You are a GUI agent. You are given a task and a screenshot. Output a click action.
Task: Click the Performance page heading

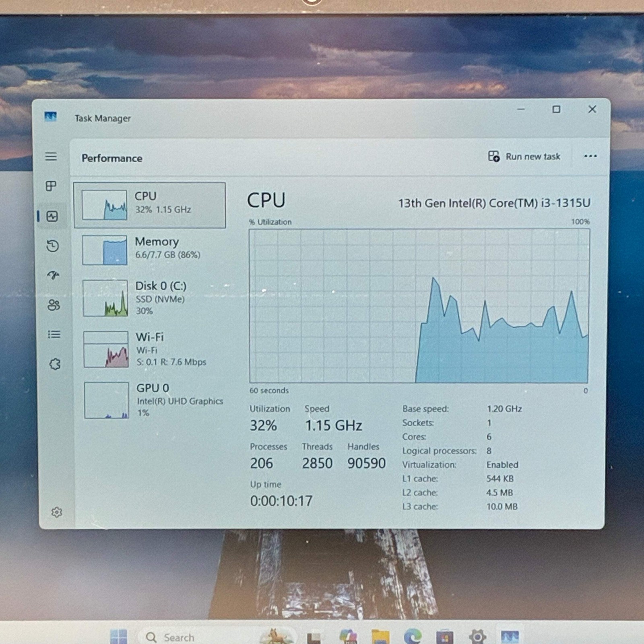coord(112,158)
